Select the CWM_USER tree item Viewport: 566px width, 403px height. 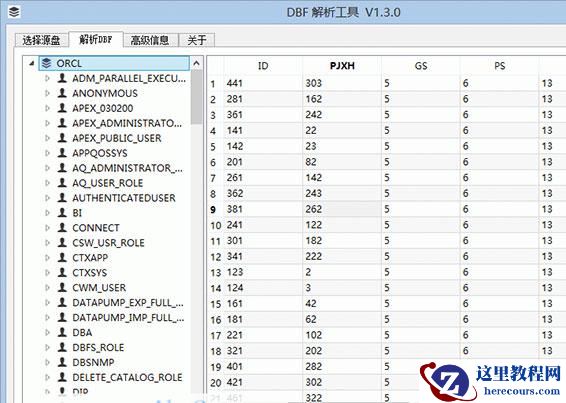[99, 287]
